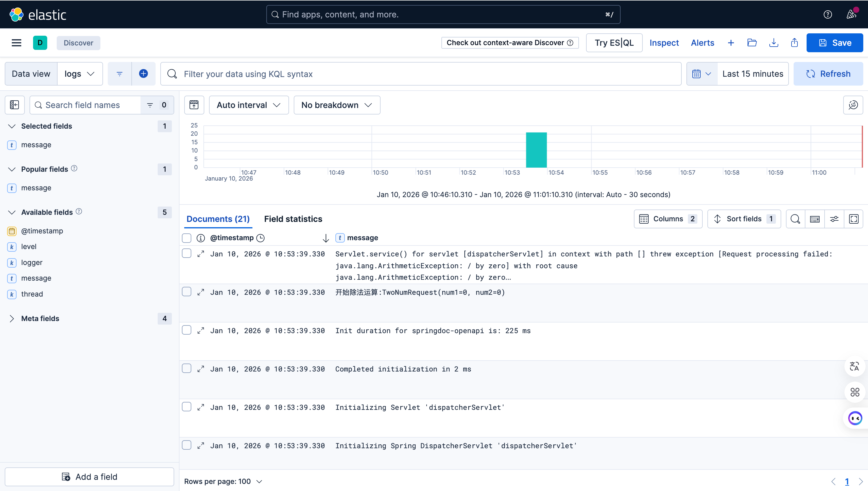This screenshot has width=868, height=491.
Task: Collapse the Available fields section
Action: [x=12, y=212]
